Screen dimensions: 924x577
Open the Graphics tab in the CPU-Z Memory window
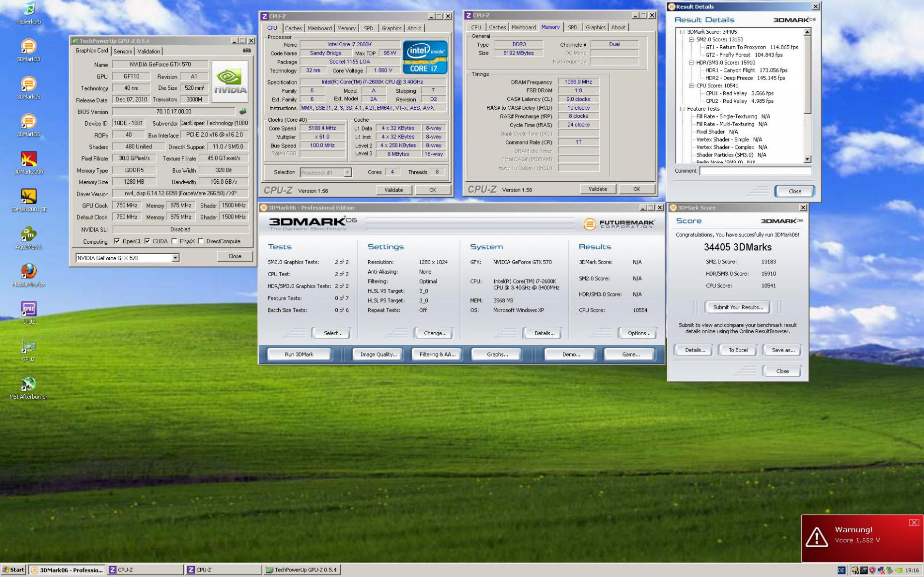(x=595, y=27)
